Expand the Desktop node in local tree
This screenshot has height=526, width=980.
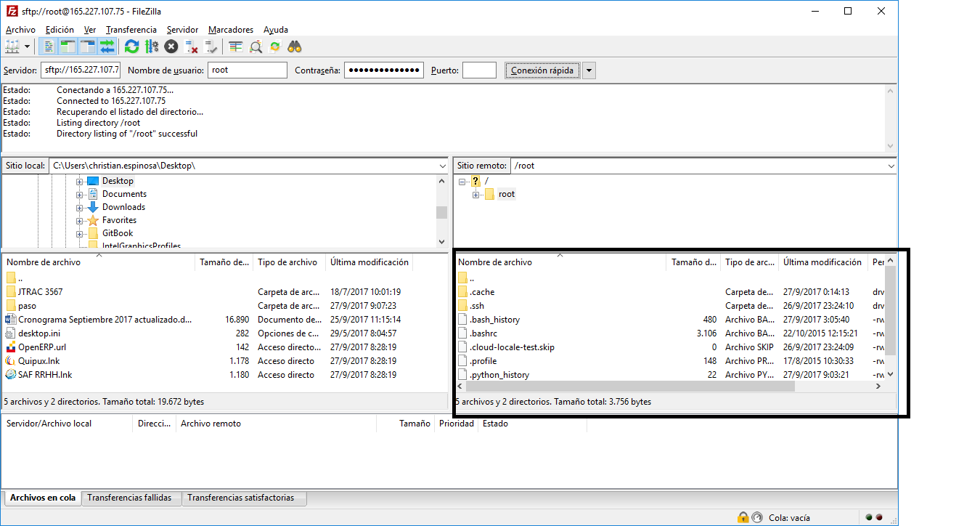click(x=80, y=181)
